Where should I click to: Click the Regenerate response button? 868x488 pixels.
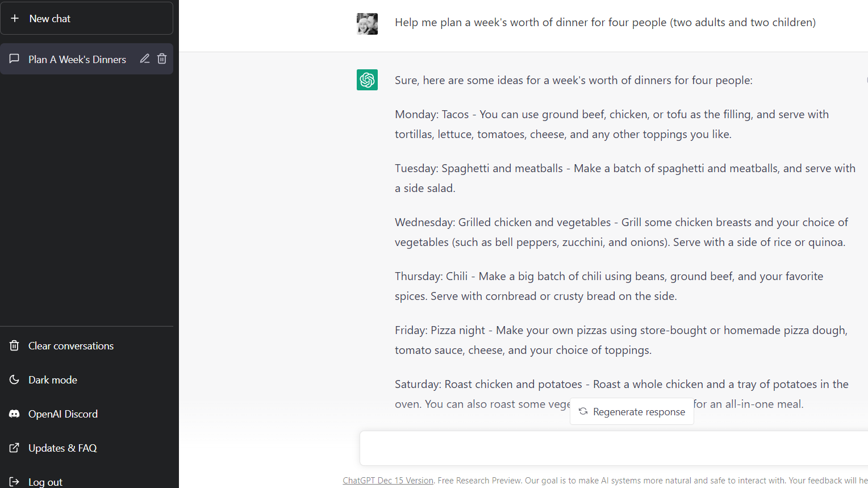point(632,411)
